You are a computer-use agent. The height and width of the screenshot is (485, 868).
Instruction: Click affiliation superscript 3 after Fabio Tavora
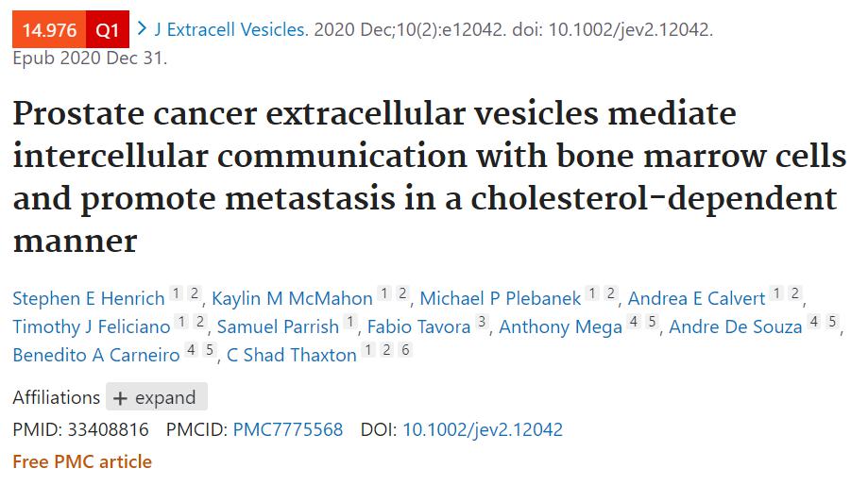point(482,323)
